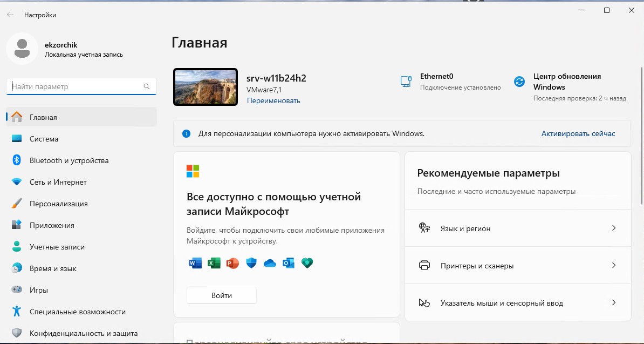The height and width of the screenshot is (344, 644).
Task: Click the Найти параметр search field
Action: click(81, 86)
